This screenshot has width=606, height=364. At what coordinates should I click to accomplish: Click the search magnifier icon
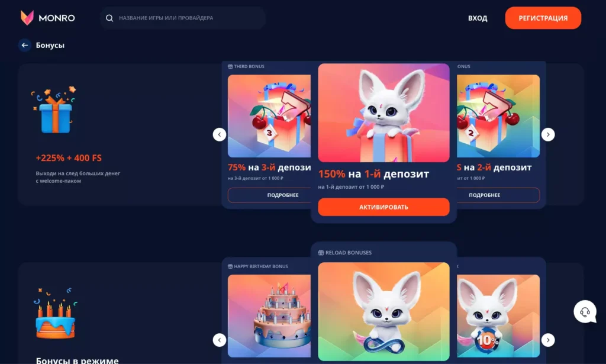(x=109, y=18)
